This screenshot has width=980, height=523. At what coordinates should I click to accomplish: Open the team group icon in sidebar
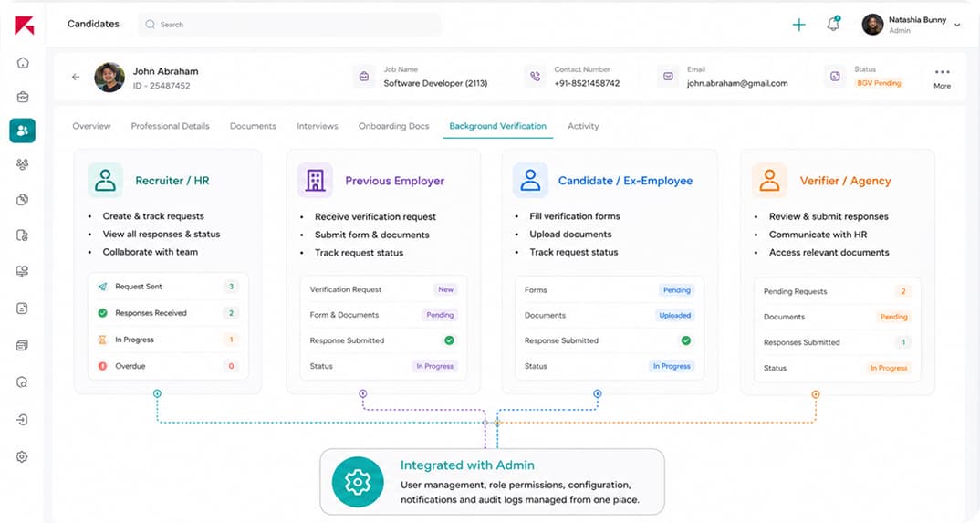click(23, 164)
